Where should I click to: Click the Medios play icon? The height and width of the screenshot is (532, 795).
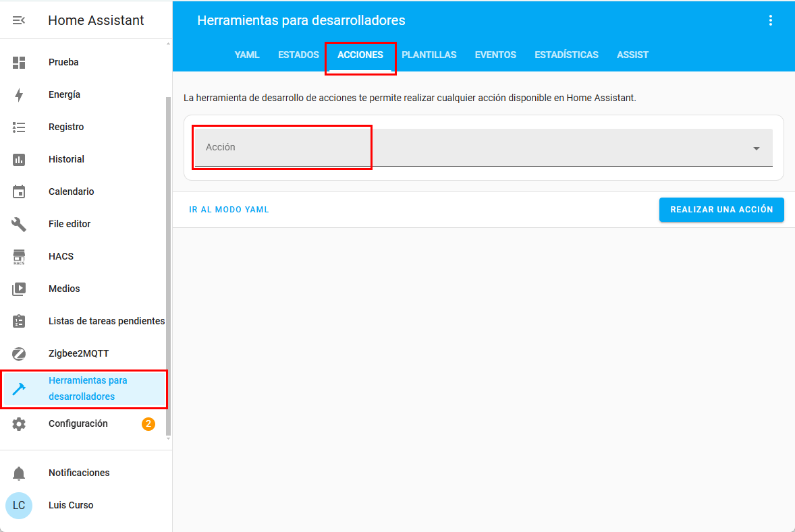pos(19,289)
